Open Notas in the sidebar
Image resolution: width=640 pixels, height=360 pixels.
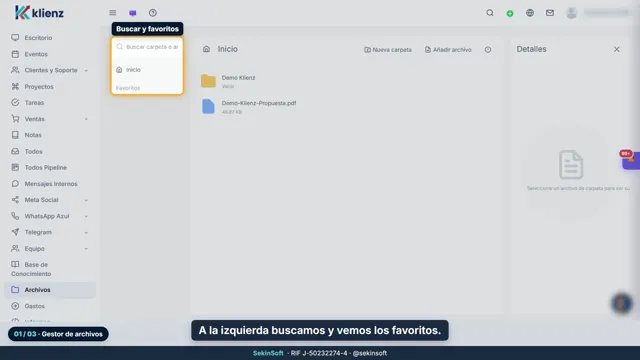[50, 135]
